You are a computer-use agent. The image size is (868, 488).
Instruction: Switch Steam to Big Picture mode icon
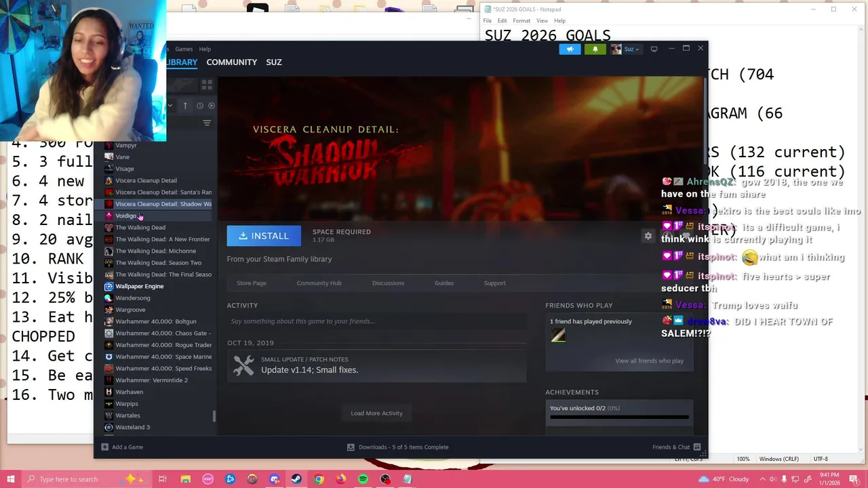click(x=654, y=49)
